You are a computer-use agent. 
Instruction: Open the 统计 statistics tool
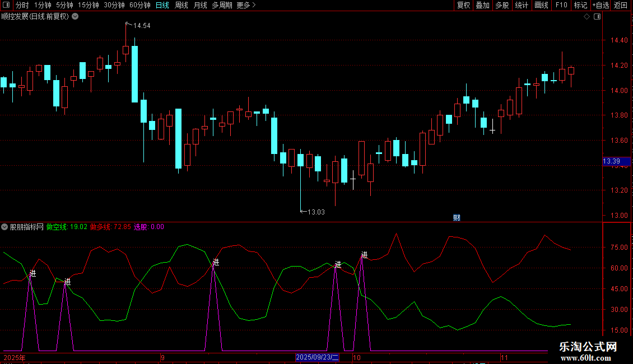point(521,5)
